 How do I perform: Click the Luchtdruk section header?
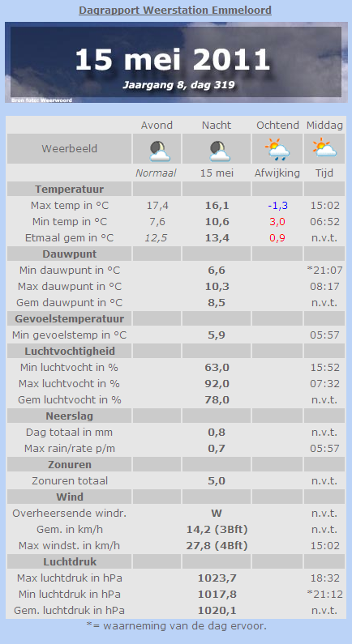pyautogui.click(x=69, y=561)
